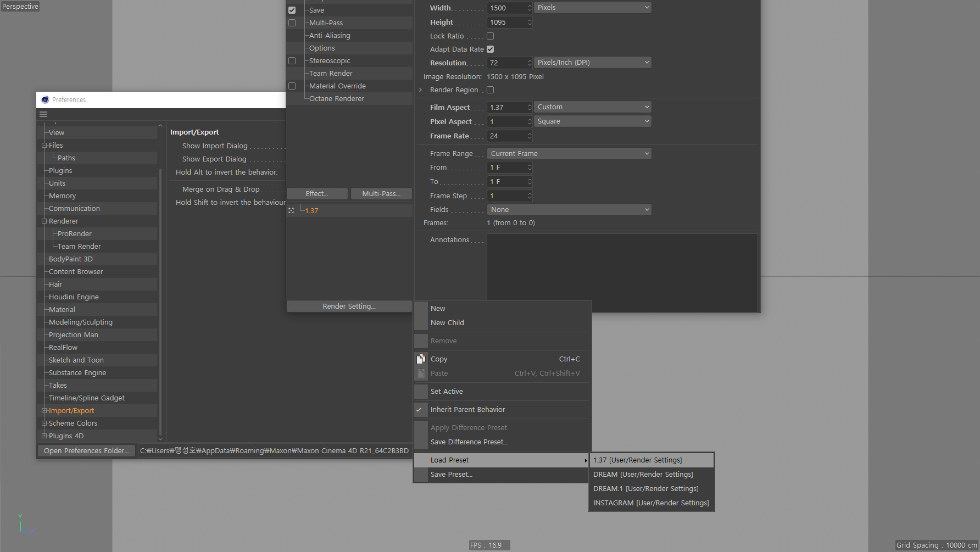
Task: Open the Pixels unit dropdown
Action: (593, 8)
